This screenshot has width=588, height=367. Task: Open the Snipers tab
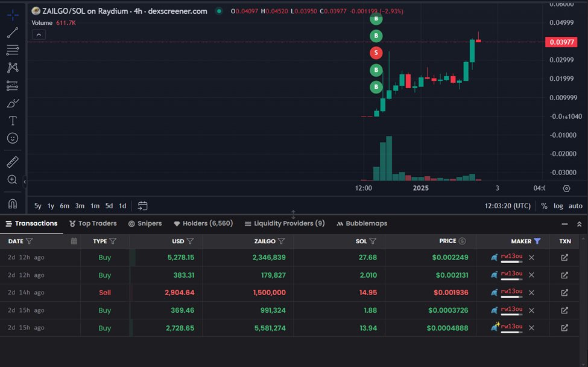coord(145,224)
